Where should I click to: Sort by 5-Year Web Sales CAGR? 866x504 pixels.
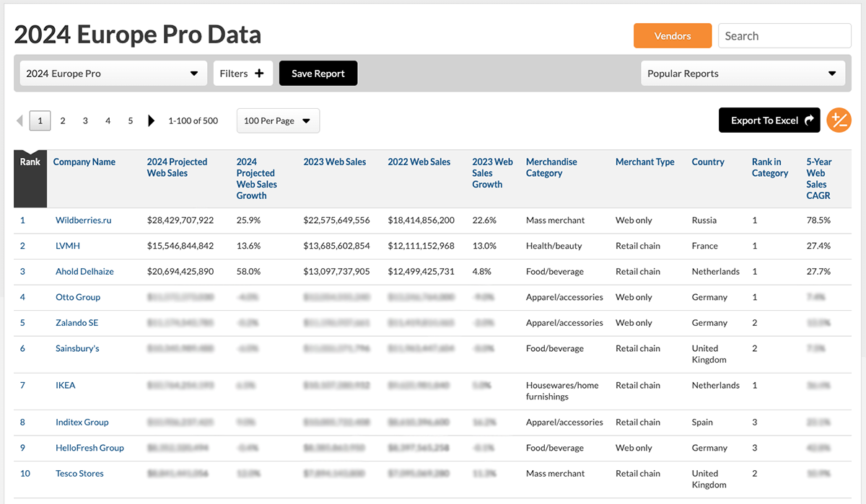(819, 179)
